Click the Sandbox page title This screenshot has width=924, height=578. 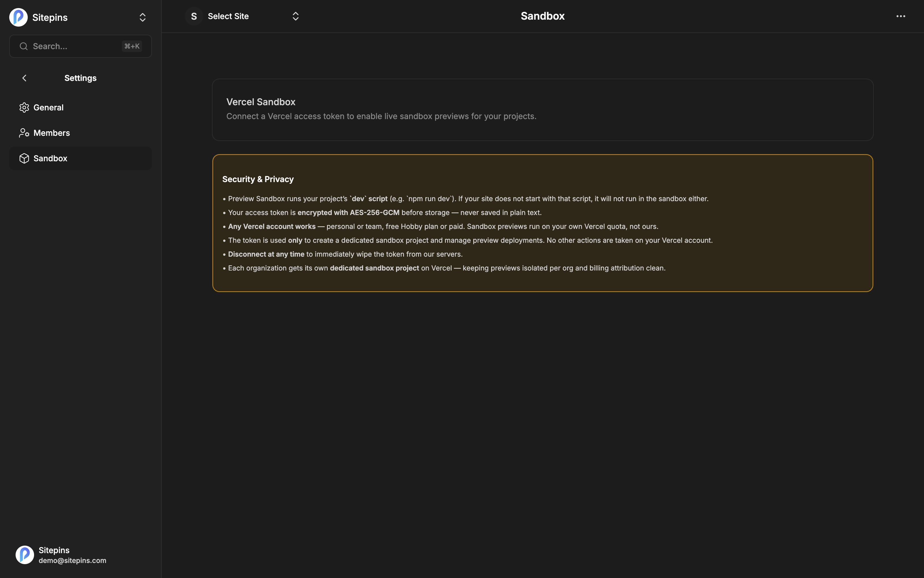543,16
